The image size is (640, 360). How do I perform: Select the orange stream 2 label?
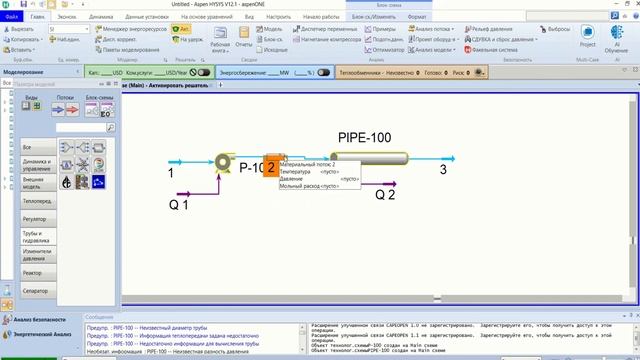click(271, 167)
